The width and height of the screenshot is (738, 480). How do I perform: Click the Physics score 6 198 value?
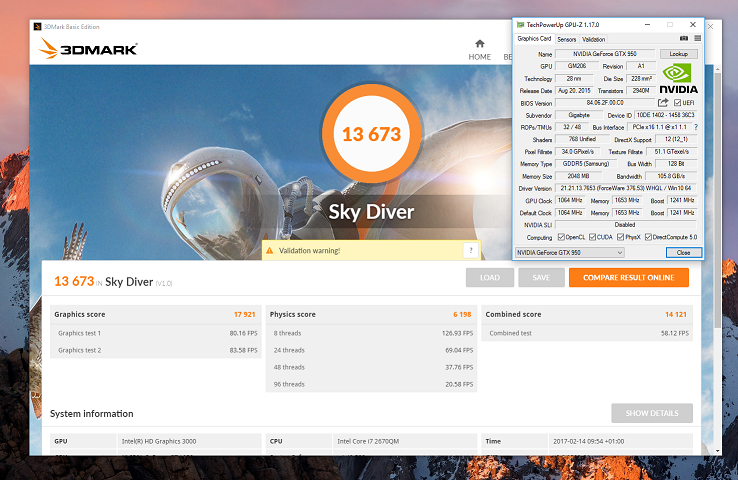[462, 314]
